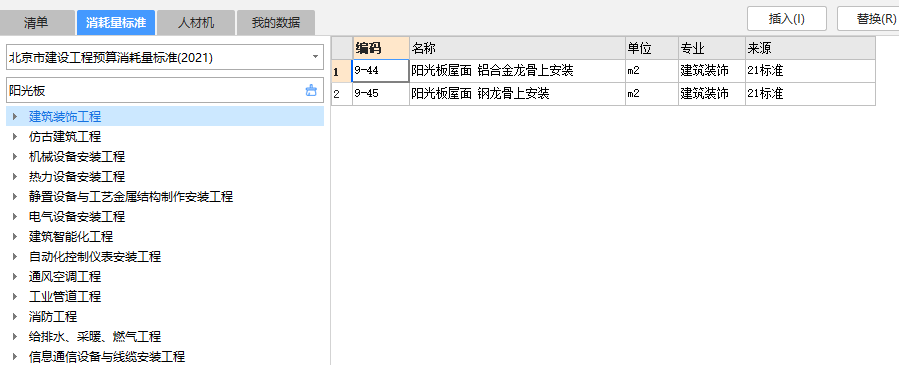
Task: Click the 专业 column header
Action: pyautogui.click(x=712, y=48)
